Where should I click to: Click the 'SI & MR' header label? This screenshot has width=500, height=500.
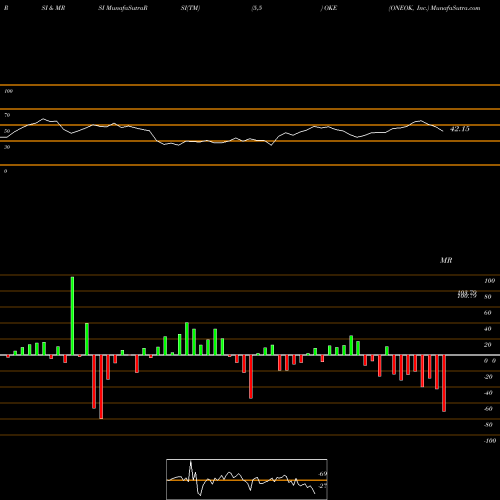tap(53, 8)
